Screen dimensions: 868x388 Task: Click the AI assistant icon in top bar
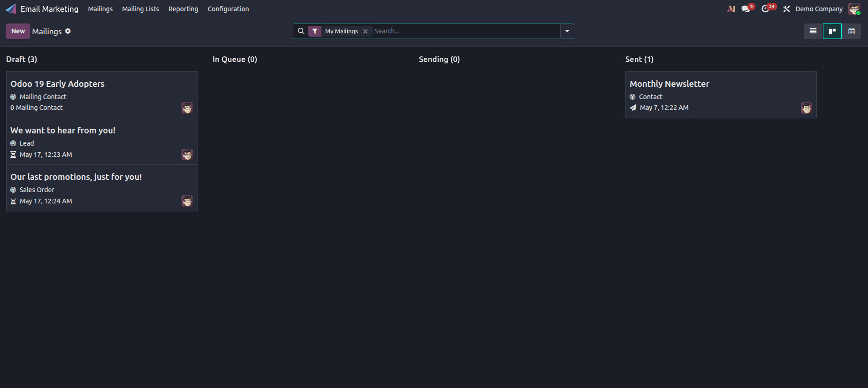point(731,9)
